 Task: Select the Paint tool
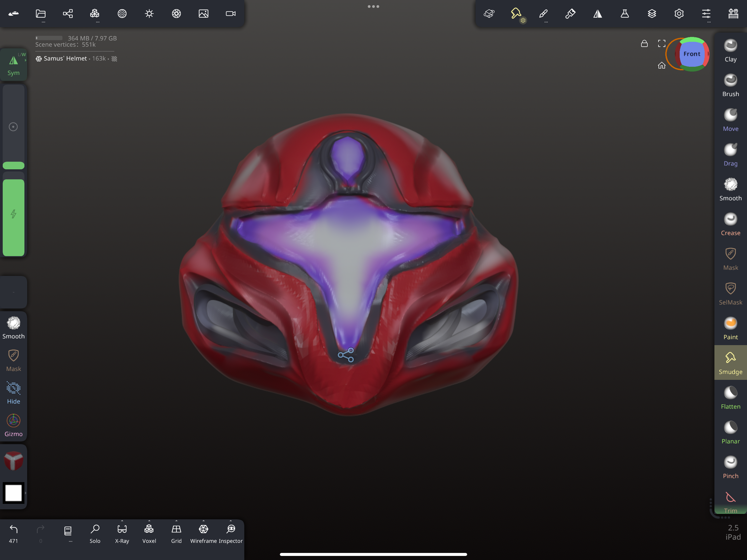coord(730,329)
